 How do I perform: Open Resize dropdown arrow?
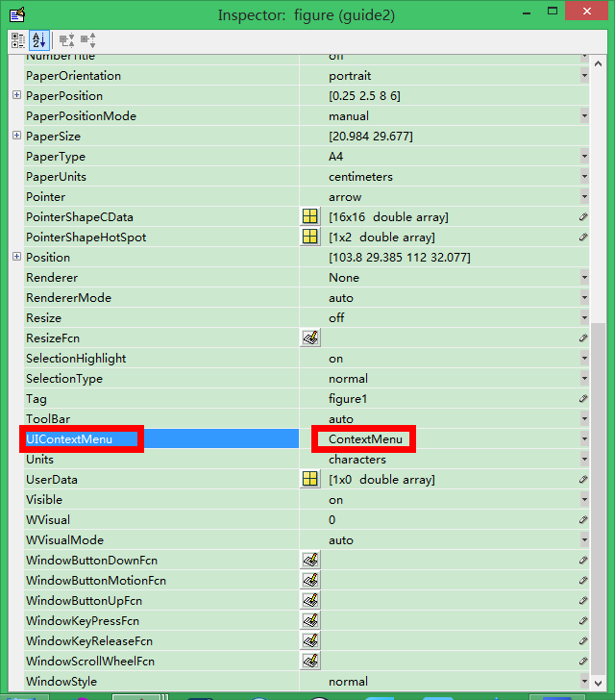(x=584, y=318)
